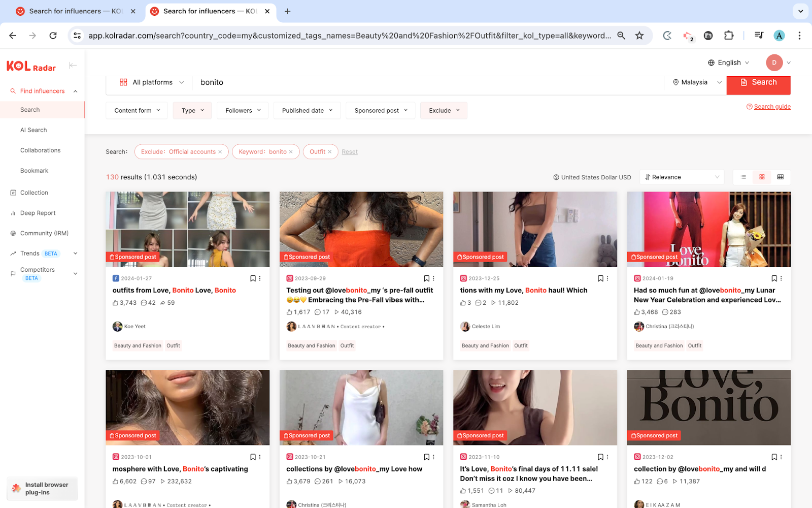Click Install browser plug-ins button

click(42, 488)
